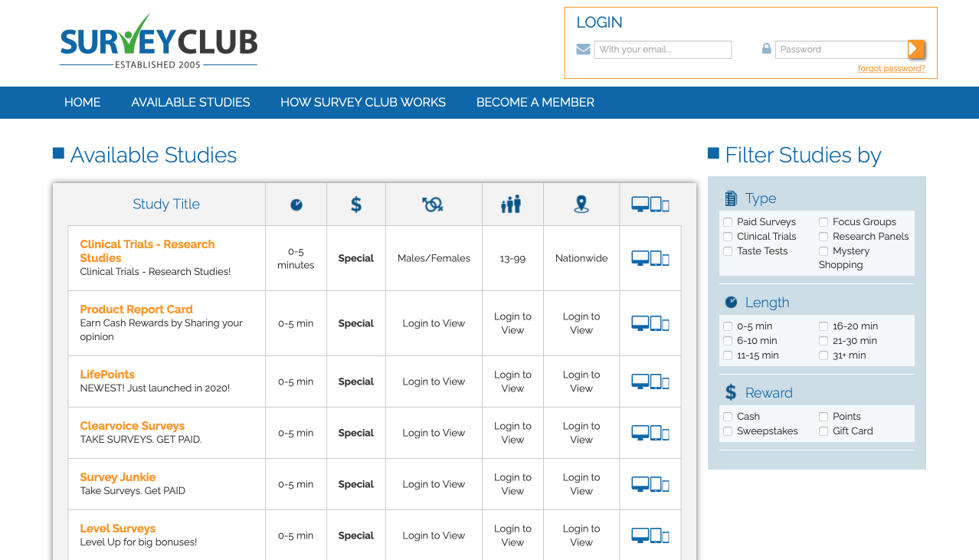Click devices icon in Clinical Trials row
This screenshot has height=560, width=979.
pyautogui.click(x=650, y=258)
